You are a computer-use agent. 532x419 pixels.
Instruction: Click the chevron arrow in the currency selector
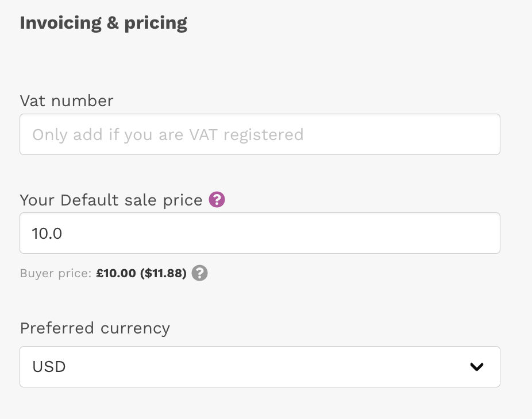pyautogui.click(x=477, y=366)
